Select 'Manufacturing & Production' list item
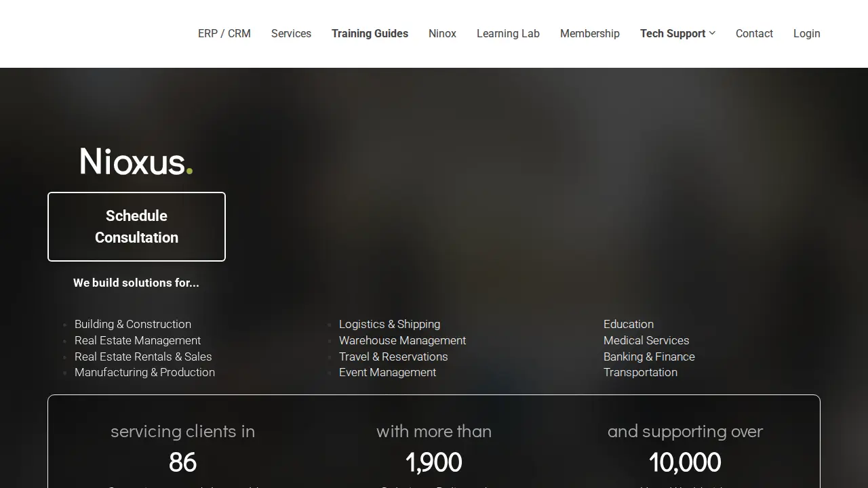 144,372
